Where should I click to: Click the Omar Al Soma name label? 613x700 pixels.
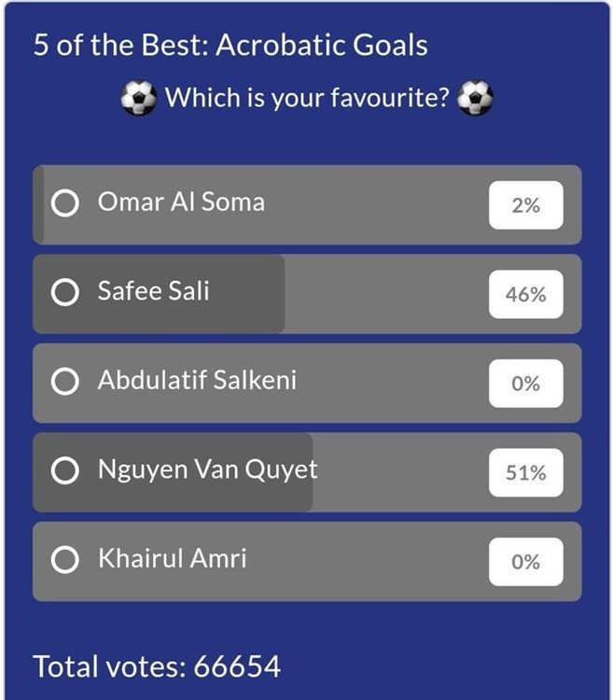coord(181,203)
